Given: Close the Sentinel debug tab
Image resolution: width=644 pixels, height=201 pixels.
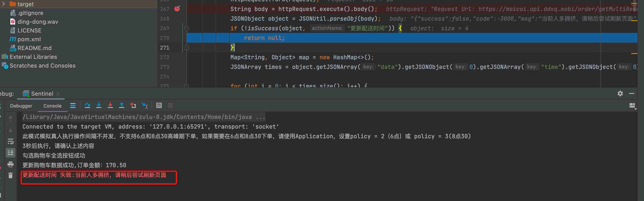Looking at the screenshot, I should (x=58, y=94).
